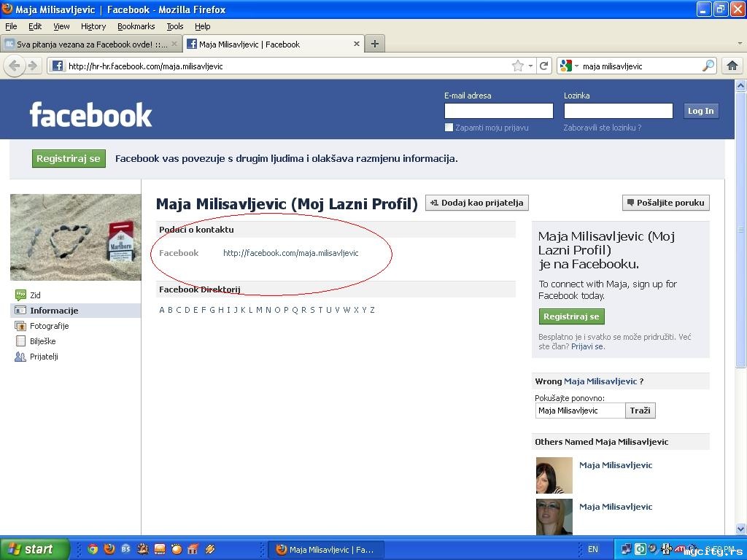Open the File menu
The height and width of the screenshot is (560, 747).
click(11, 26)
